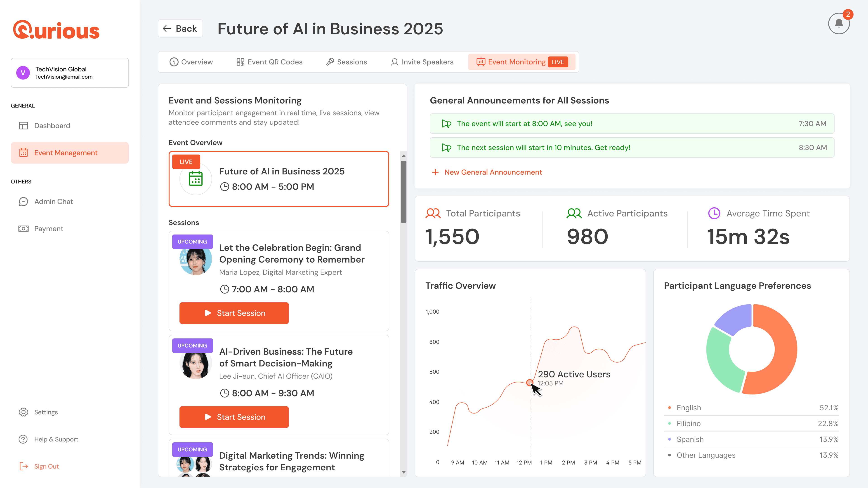Click the Invite Speakers person icon
This screenshot has width=868, height=488.
point(394,62)
